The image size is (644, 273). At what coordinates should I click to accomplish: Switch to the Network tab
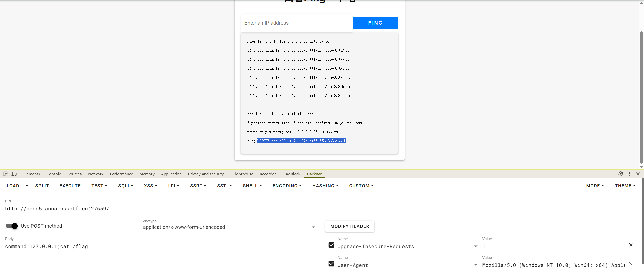click(96, 174)
